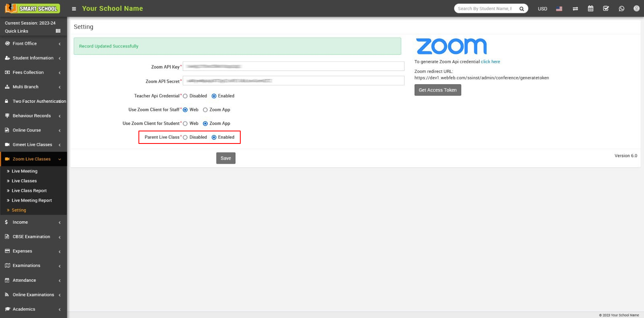Click the Save button
Screen dimensions: 644x318
pyautogui.click(x=225, y=158)
